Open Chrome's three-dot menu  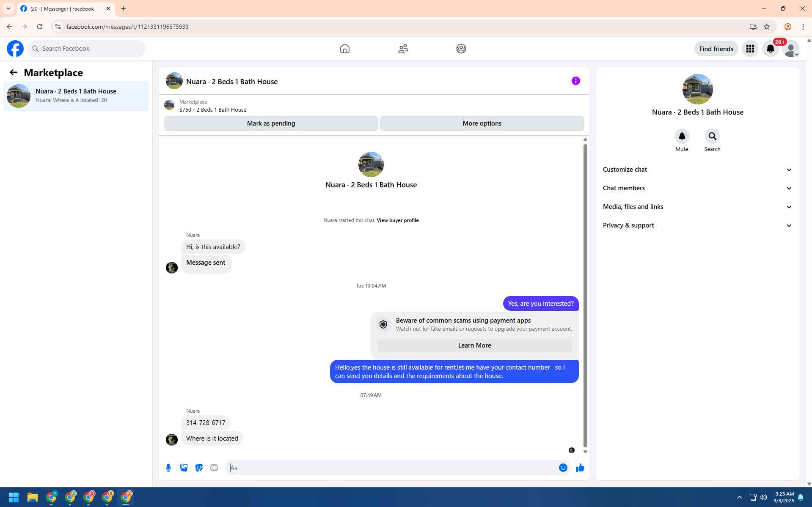[x=803, y=27]
